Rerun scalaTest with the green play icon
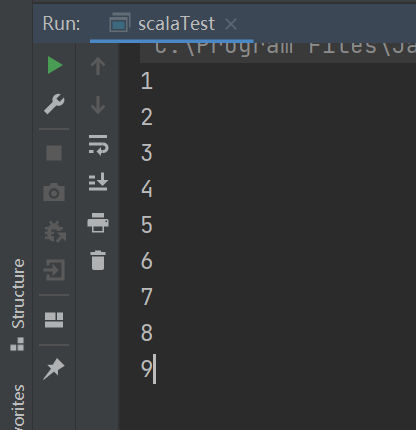 [55, 65]
